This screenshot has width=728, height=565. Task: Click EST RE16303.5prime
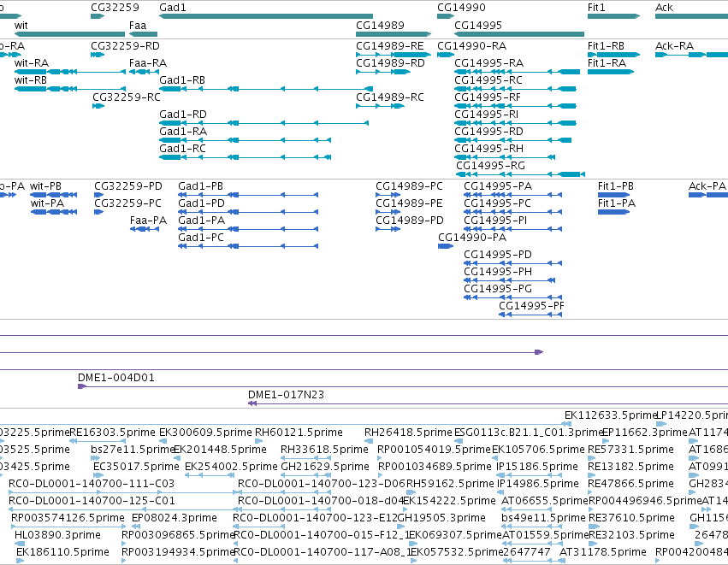point(98,441)
